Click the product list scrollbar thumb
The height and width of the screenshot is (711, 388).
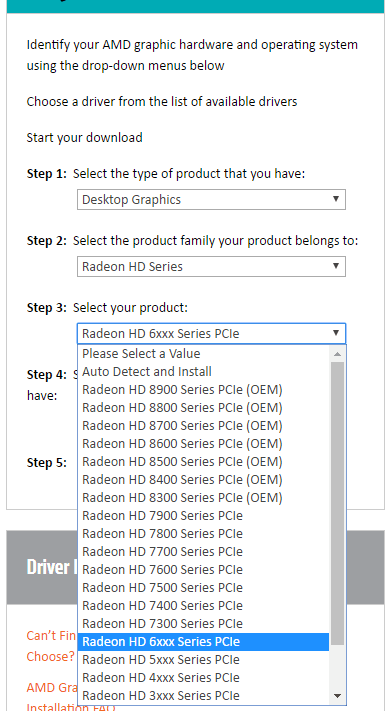(337, 503)
